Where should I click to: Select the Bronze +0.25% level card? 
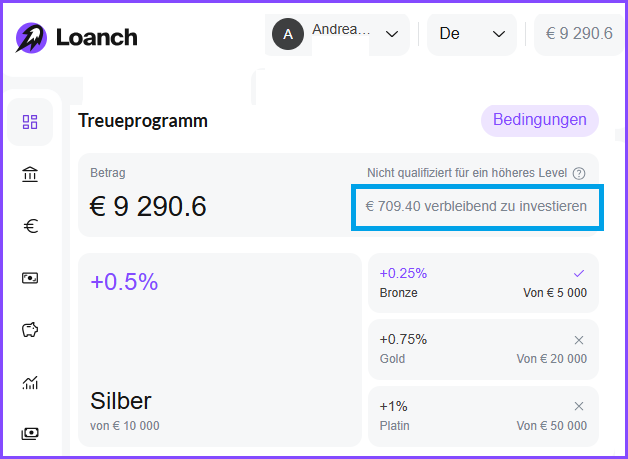click(483, 283)
